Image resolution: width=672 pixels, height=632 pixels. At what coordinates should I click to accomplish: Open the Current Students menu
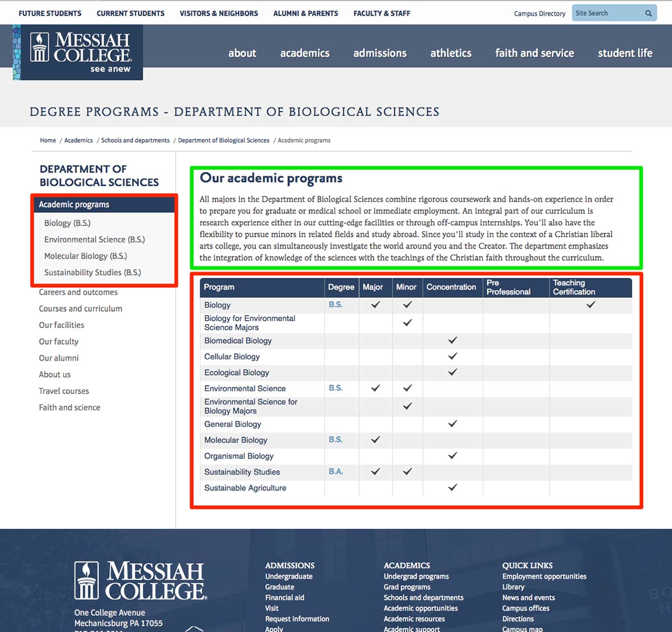point(130,13)
